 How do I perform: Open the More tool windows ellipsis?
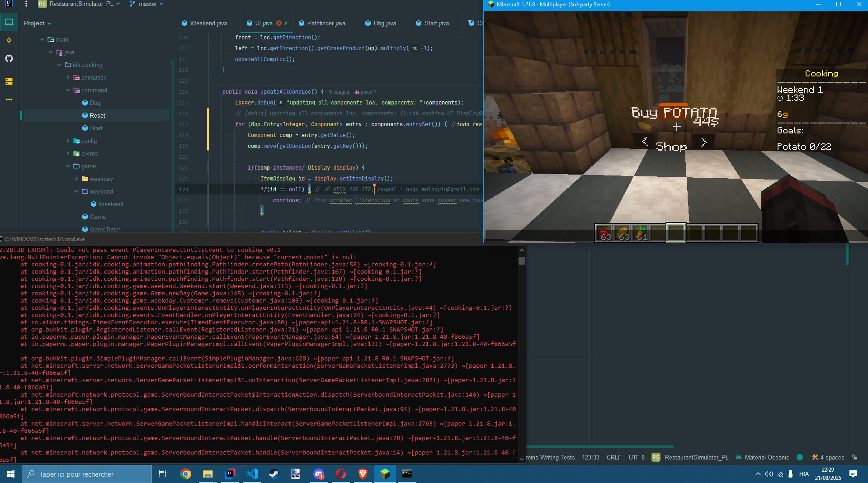pos(9,99)
